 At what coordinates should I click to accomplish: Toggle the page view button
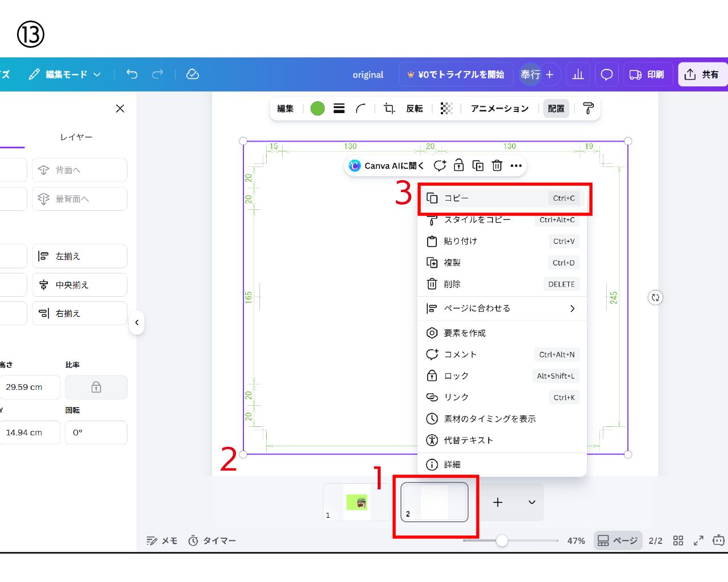[618, 541]
